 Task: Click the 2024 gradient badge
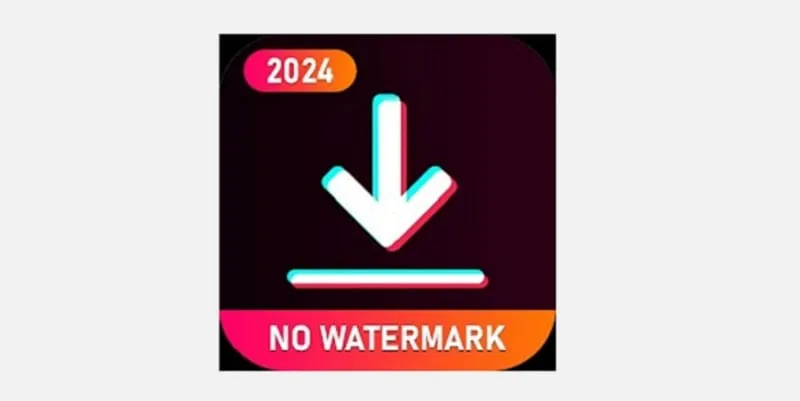[300, 70]
